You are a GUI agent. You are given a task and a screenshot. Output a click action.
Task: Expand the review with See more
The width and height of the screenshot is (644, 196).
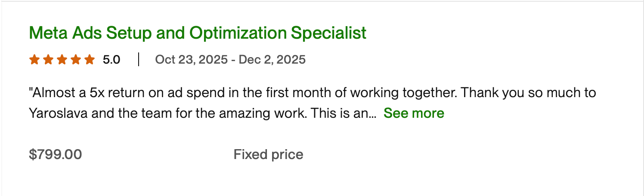tap(414, 113)
